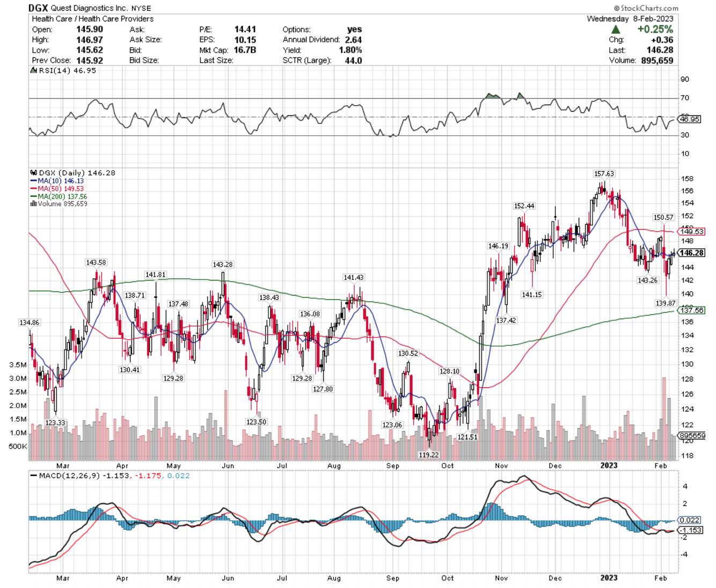The width and height of the screenshot is (716, 588).
Task: Click the Low price 145.62
Action: click(x=90, y=50)
